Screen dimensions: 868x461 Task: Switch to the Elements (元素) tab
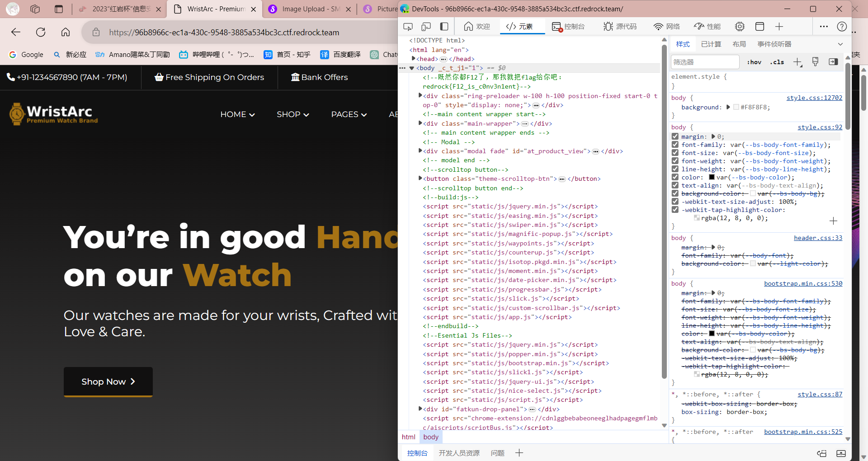pos(519,27)
